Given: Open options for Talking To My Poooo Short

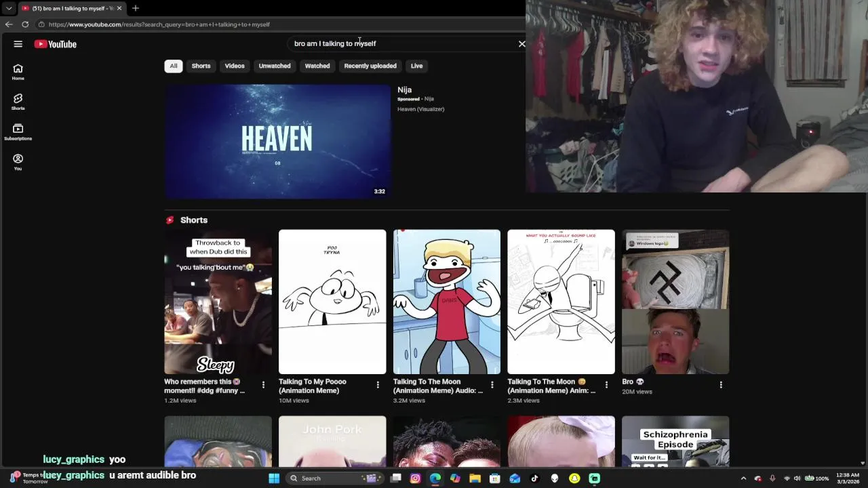Looking at the screenshot, I should point(378,385).
